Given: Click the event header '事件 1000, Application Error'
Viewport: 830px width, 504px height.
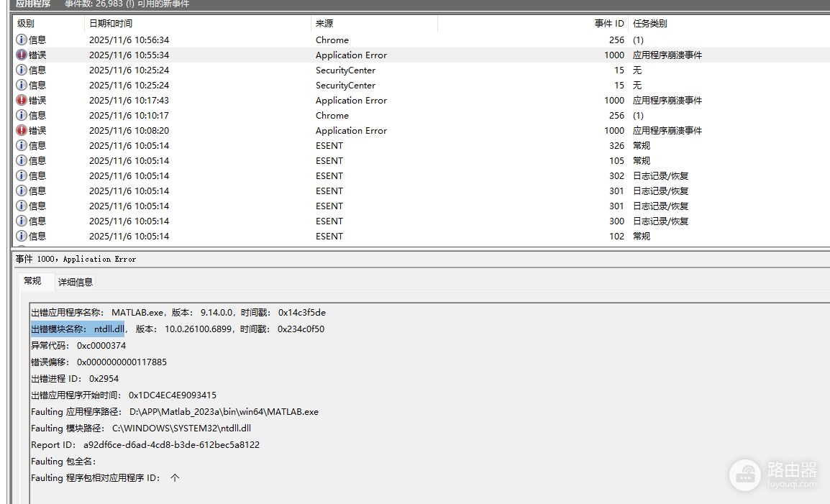Looking at the screenshot, I should (x=76, y=259).
